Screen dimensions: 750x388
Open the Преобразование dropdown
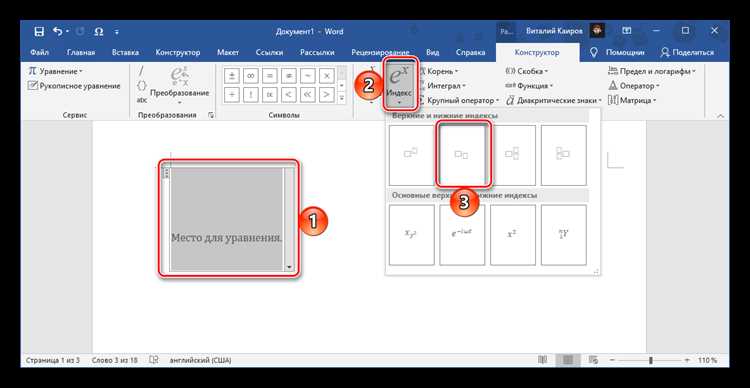180,86
